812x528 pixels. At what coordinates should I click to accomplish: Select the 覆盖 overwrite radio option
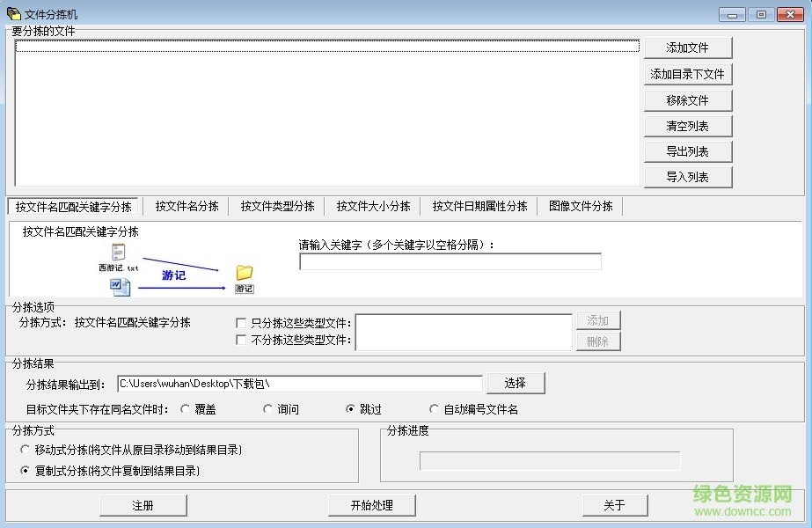187,408
